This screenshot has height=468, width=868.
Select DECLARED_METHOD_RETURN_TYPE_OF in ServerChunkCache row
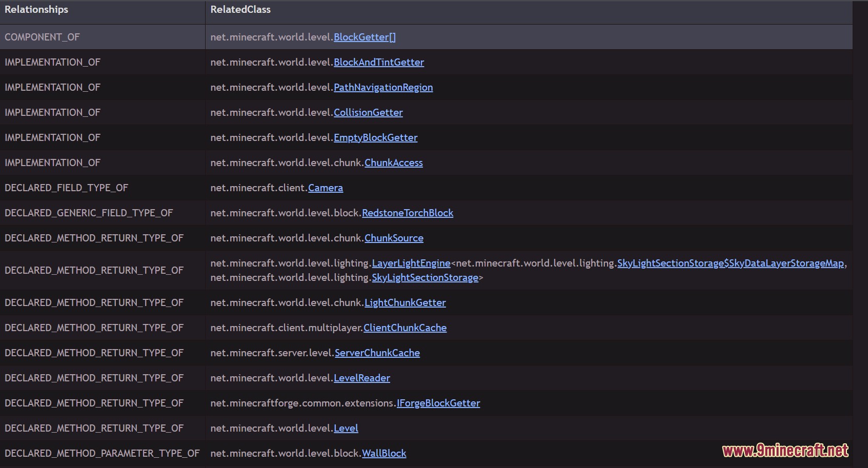pyautogui.click(x=103, y=353)
